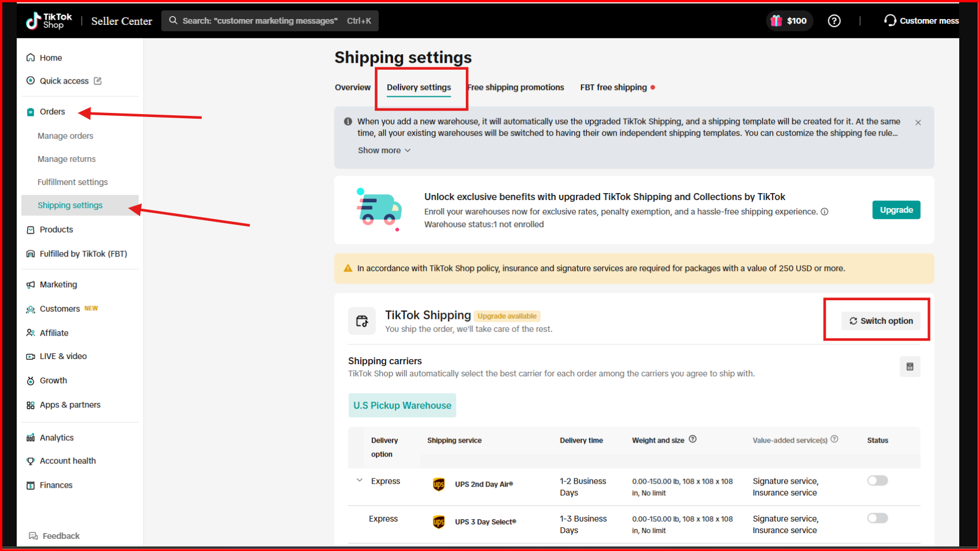
Task: Click the Affiliate icon in sidebar
Action: click(x=31, y=333)
